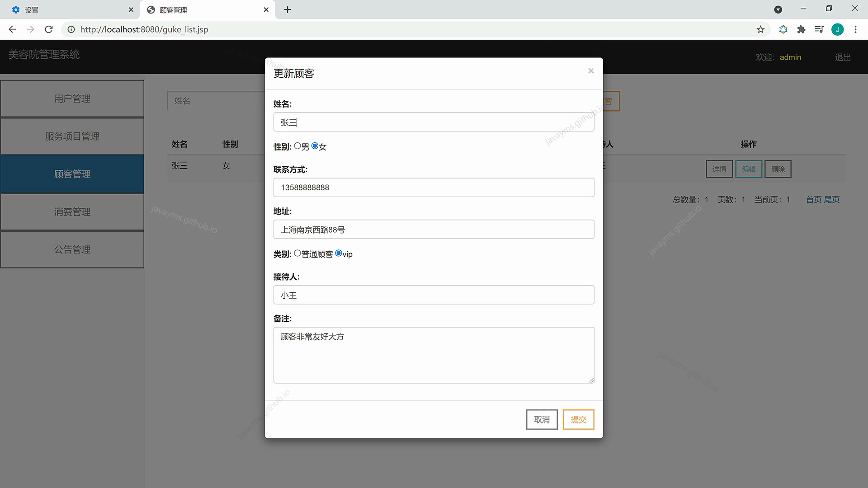The image size is (868, 488).
Task: Click the 提交 submit button
Action: 578,419
